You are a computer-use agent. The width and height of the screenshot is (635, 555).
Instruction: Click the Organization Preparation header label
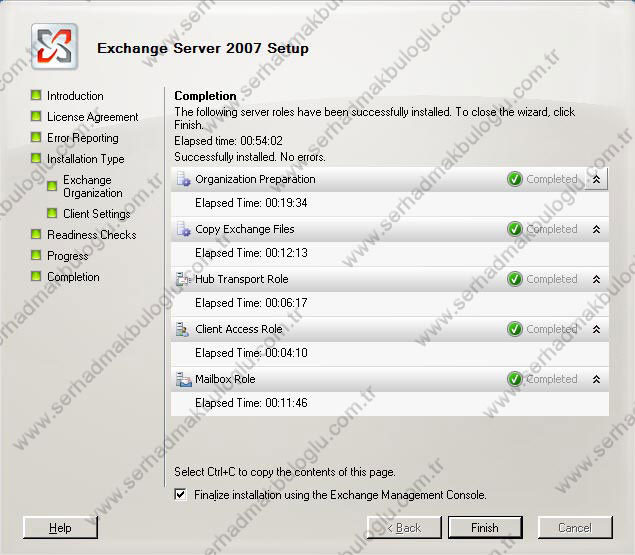[x=255, y=179]
